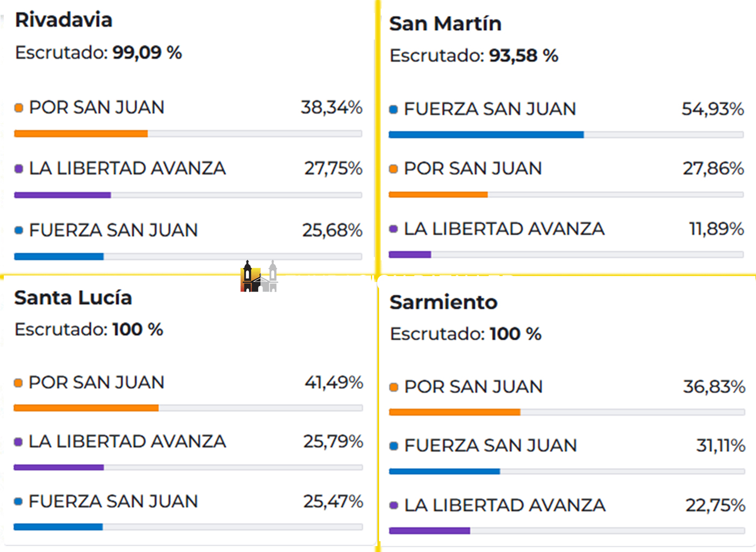Click purple dot beside Santa Lucía LA LIBERTAD AVANZA
The width and height of the screenshot is (756, 552).
tap(18, 442)
